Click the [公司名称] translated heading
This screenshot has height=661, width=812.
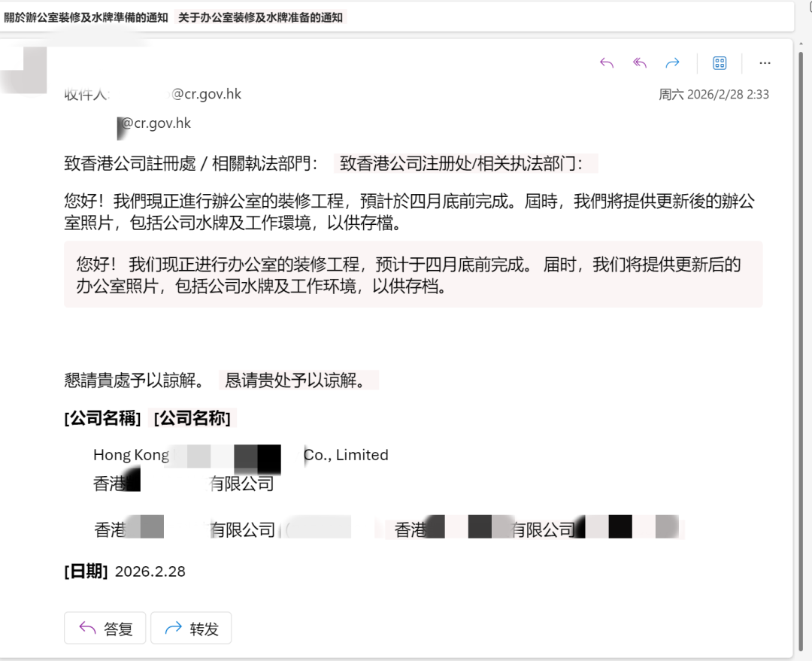pos(192,418)
